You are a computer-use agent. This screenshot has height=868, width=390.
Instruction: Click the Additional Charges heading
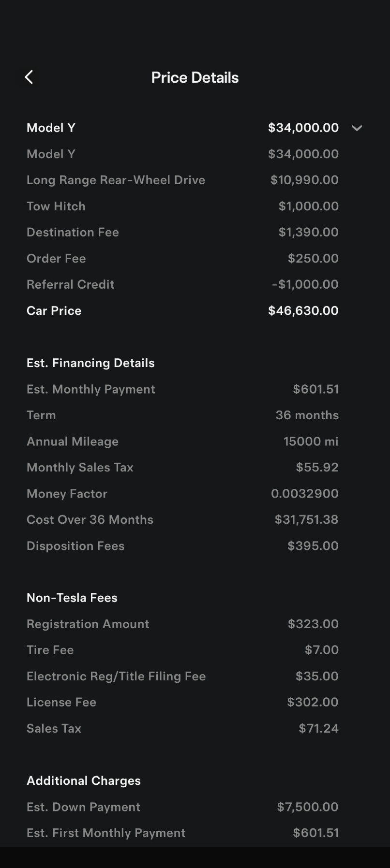tap(84, 780)
